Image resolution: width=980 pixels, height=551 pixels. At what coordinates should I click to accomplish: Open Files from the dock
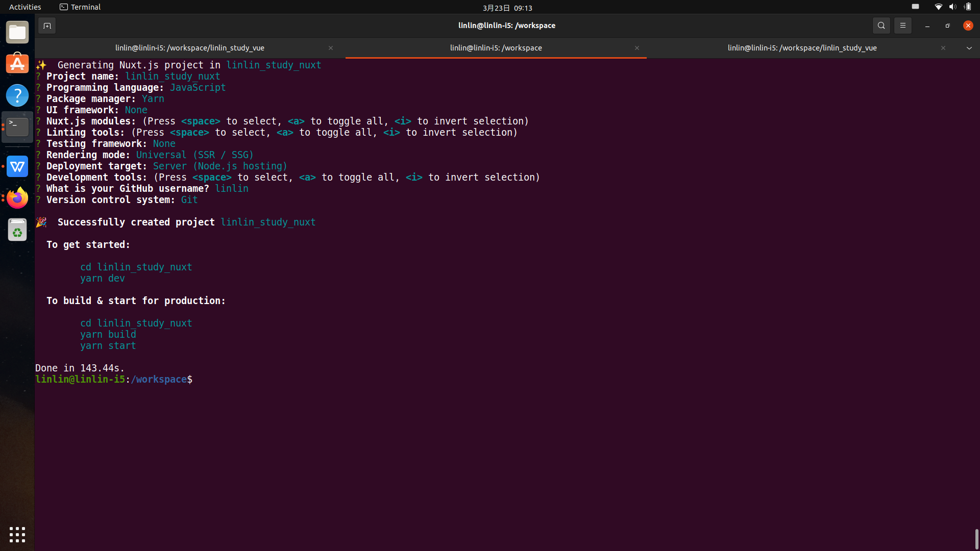tap(17, 33)
